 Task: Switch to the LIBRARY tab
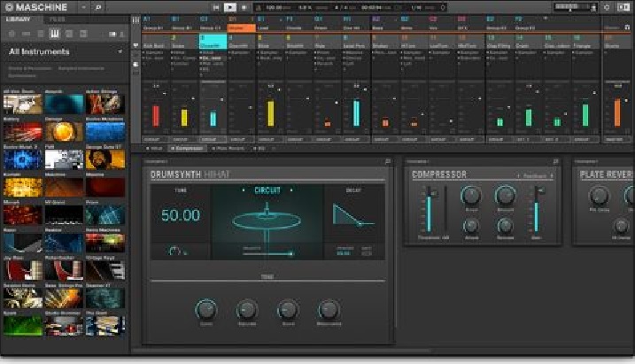19,19
